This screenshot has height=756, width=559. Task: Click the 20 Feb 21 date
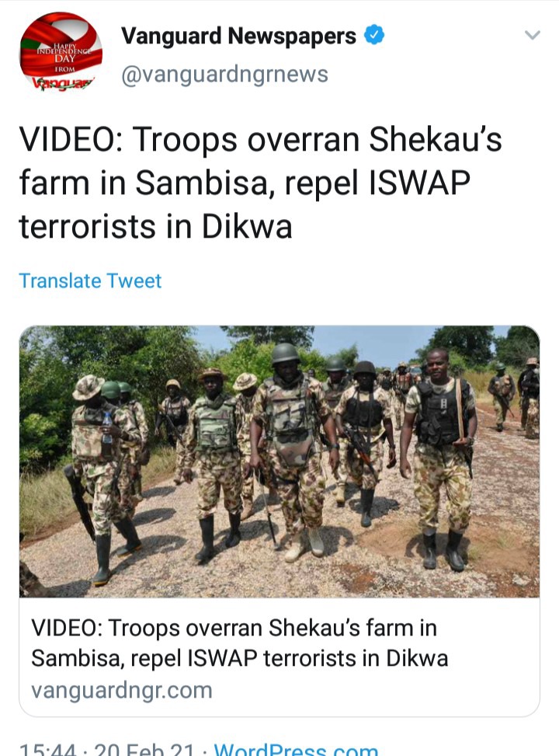tap(144, 750)
